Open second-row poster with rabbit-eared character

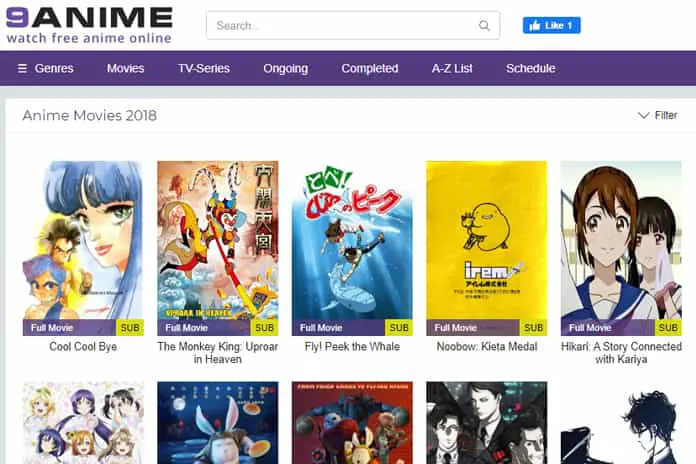click(x=218, y=423)
